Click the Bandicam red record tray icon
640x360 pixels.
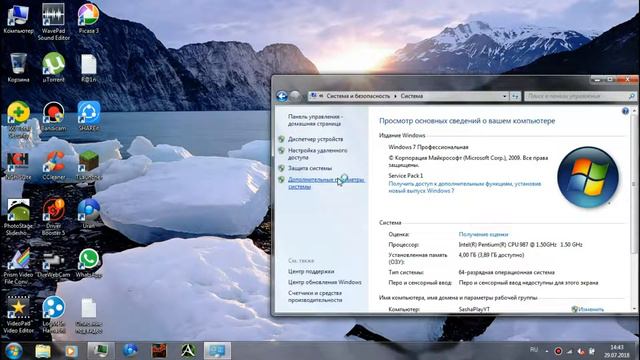(x=558, y=351)
